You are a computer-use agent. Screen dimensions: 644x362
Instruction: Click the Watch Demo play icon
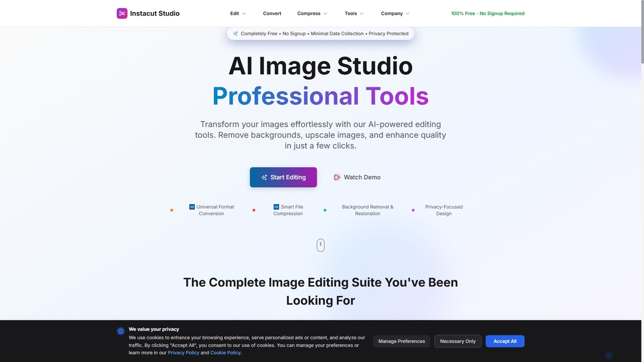[x=337, y=177]
